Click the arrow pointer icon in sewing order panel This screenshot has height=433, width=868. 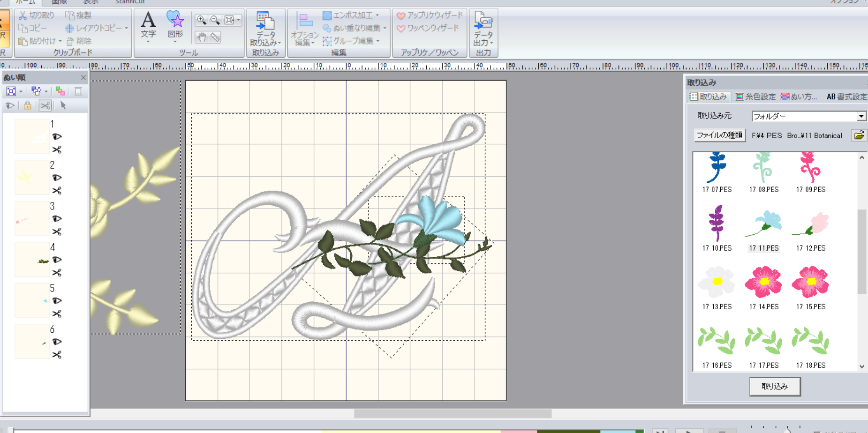click(x=63, y=105)
